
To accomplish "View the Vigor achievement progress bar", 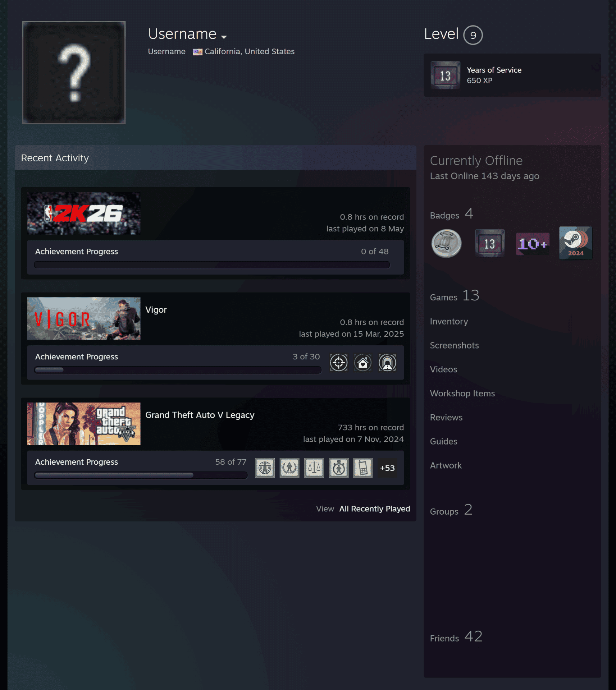I will coord(178,370).
